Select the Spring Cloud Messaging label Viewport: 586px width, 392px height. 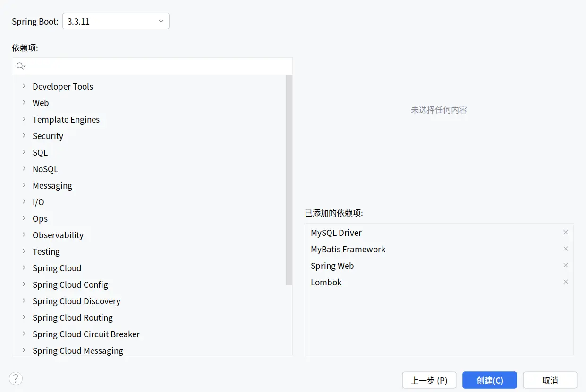78,351
